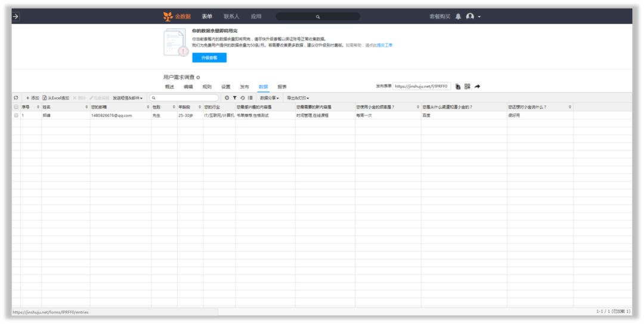
Task: Click the form settings gear beside 用户需求调查
Action: coord(198,78)
